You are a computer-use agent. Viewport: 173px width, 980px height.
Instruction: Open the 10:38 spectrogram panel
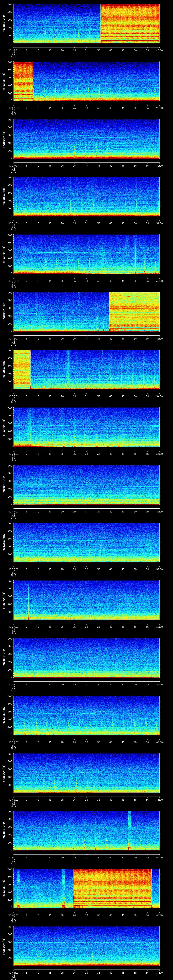click(x=86, y=657)
